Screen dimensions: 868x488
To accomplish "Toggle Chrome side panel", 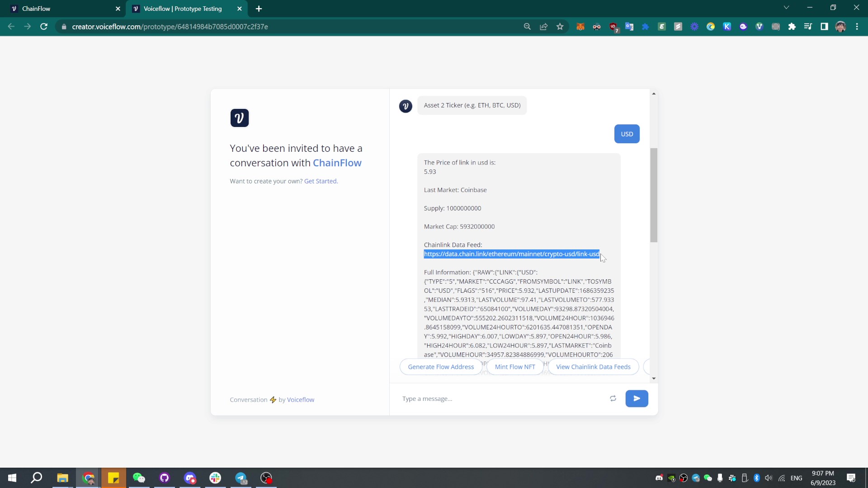I will point(824,27).
